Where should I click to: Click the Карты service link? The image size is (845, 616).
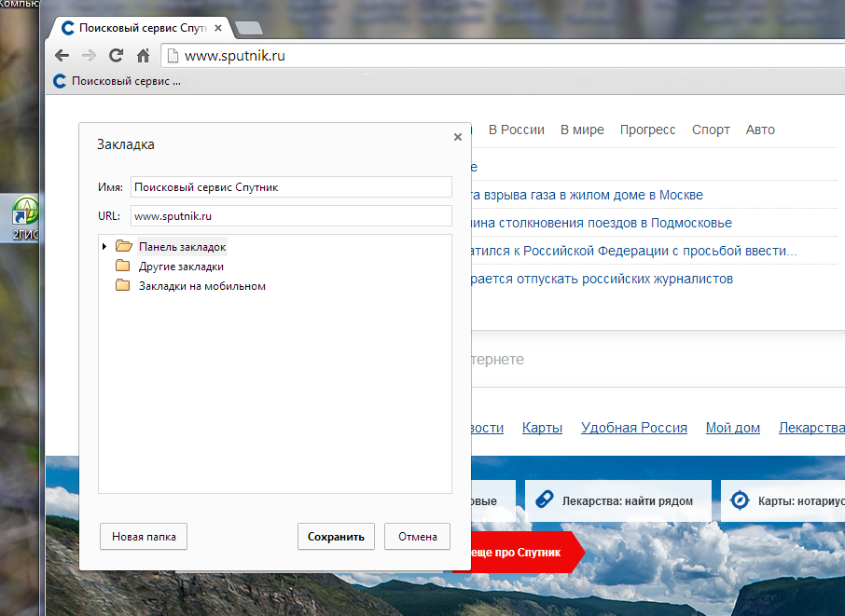542,428
